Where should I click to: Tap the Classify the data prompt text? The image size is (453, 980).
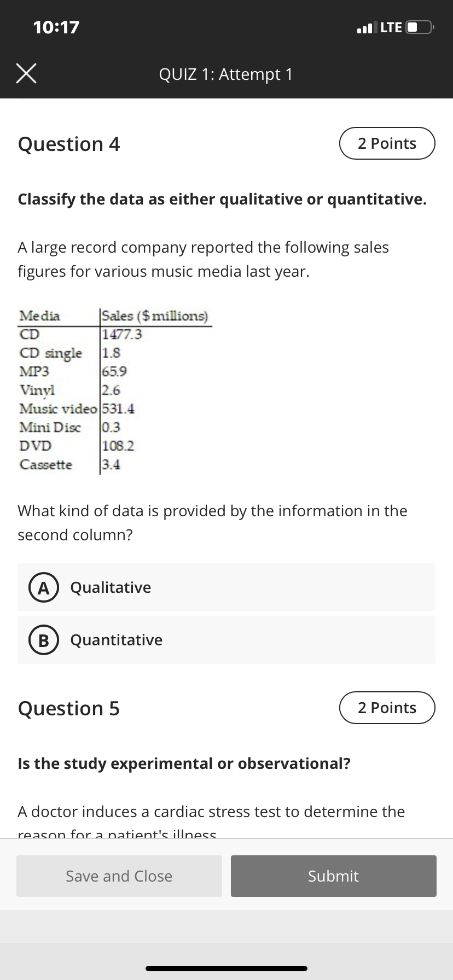(x=222, y=199)
